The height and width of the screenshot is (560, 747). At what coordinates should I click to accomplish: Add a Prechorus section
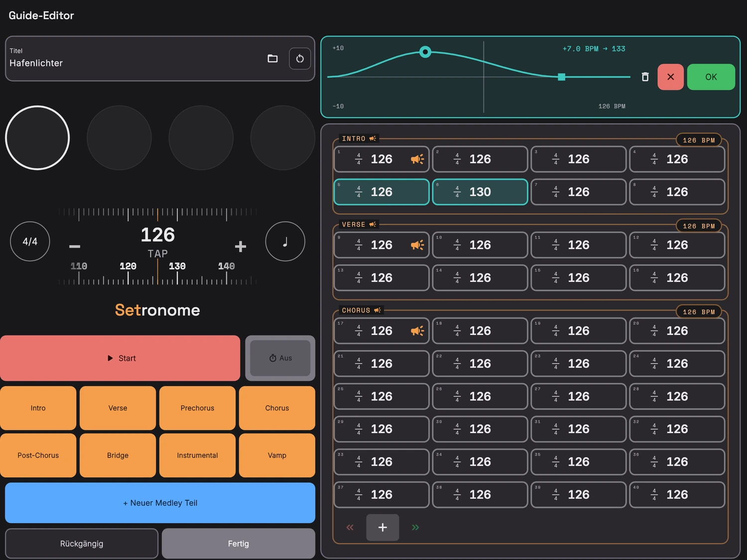(197, 408)
